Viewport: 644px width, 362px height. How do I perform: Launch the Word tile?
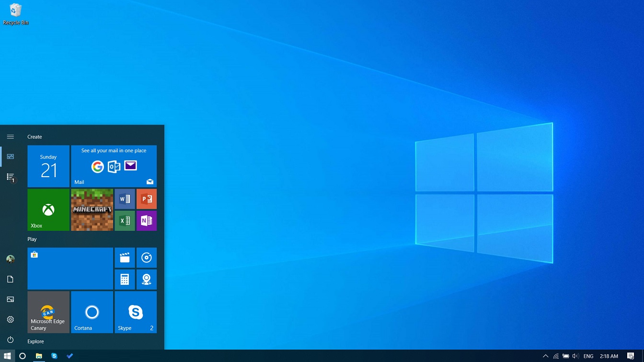(x=125, y=199)
